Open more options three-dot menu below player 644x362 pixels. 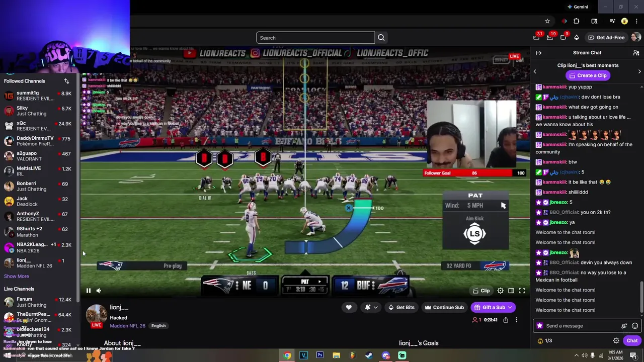(x=516, y=320)
